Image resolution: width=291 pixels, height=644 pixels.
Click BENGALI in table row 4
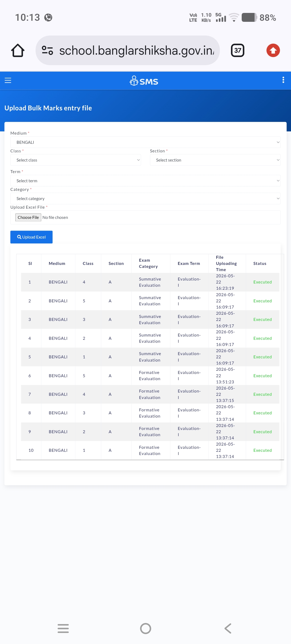point(58,338)
